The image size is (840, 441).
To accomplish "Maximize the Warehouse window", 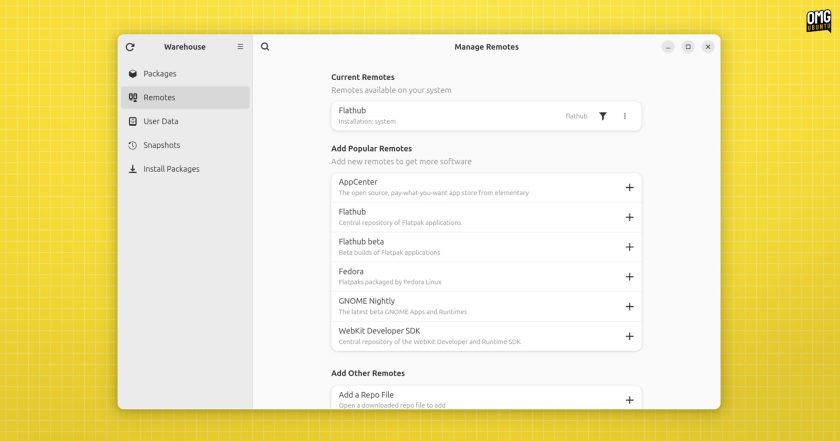I will point(688,47).
